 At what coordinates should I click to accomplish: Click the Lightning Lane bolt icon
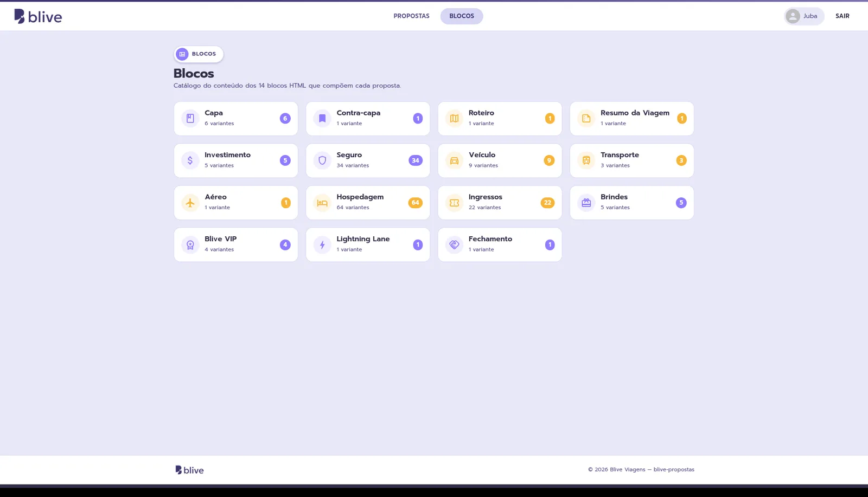pyautogui.click(x=322, y=244)
